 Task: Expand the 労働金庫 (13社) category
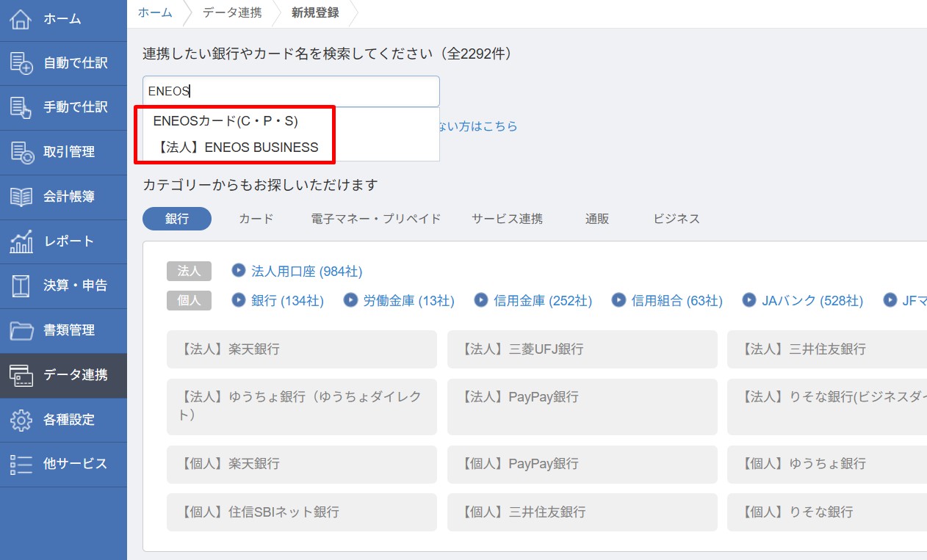click(408, 301)
